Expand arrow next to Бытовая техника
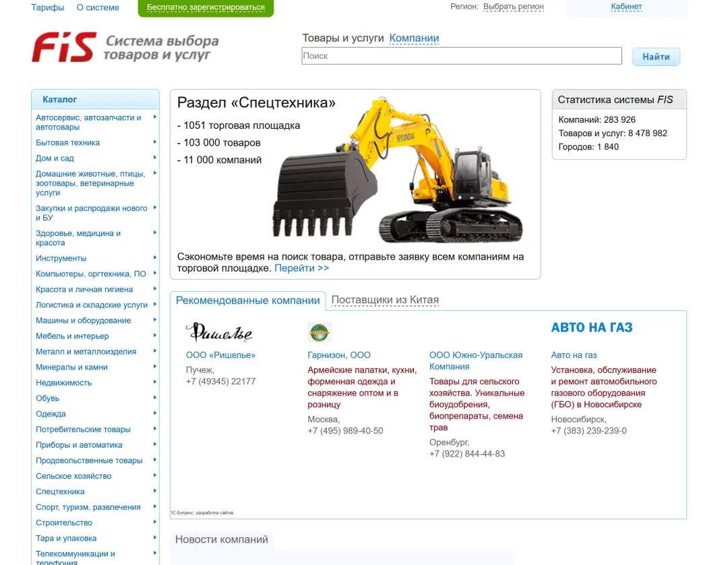Screen dimensions: 728x565 point(154,142)
